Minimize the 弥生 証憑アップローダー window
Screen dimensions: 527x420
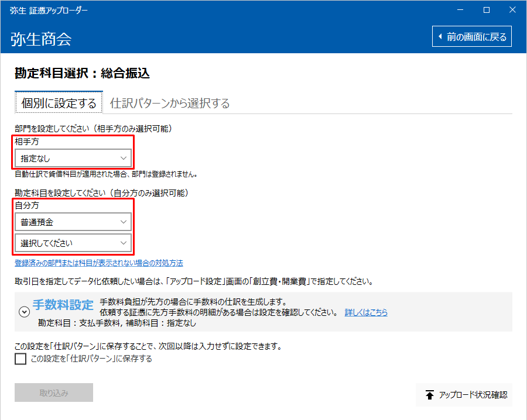click(x=460, y=10)
